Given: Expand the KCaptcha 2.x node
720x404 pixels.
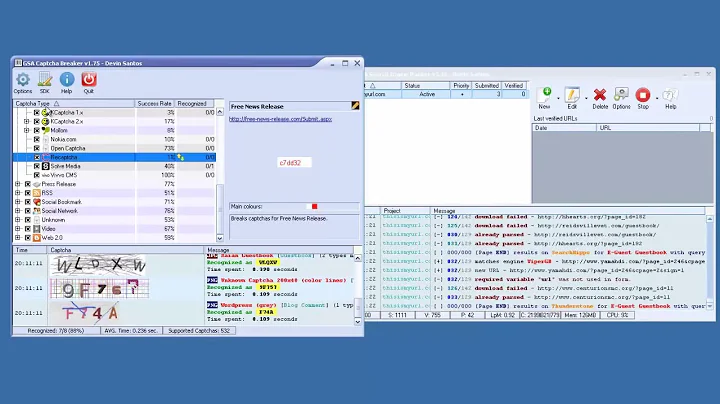Looking at the screenshot, I should [27, 122].
